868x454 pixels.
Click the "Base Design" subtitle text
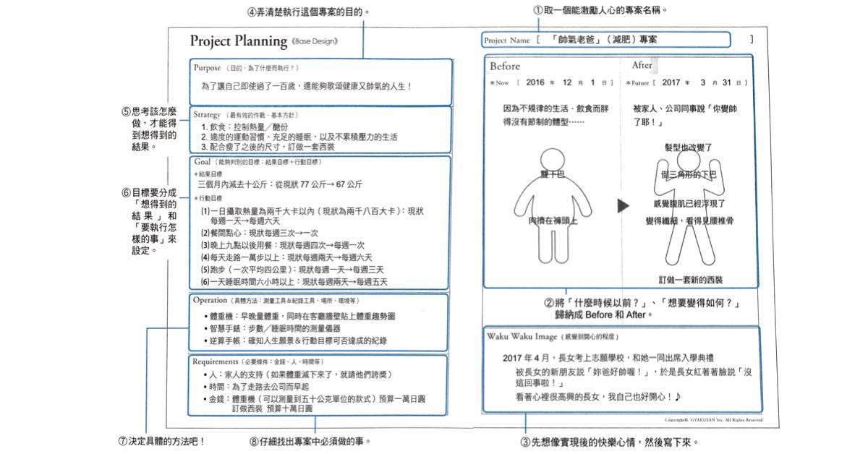pos(315,41)
